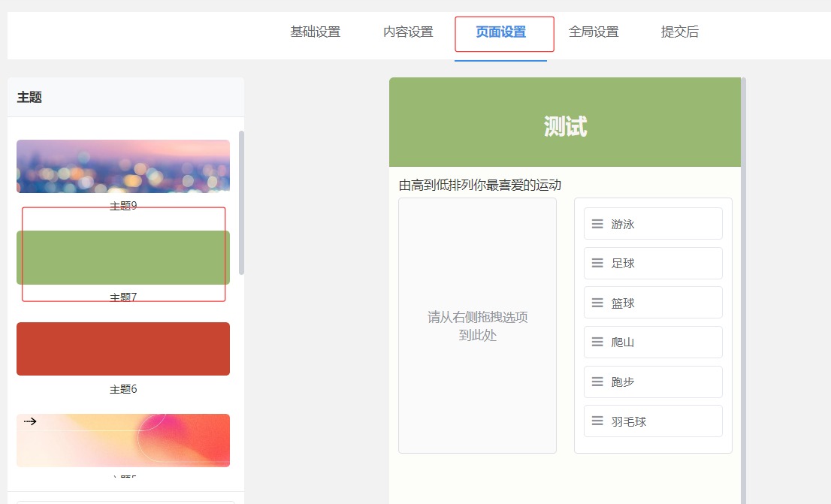831x504 pixels.
Task: Open the 提交后 tab
Action: 680,32
